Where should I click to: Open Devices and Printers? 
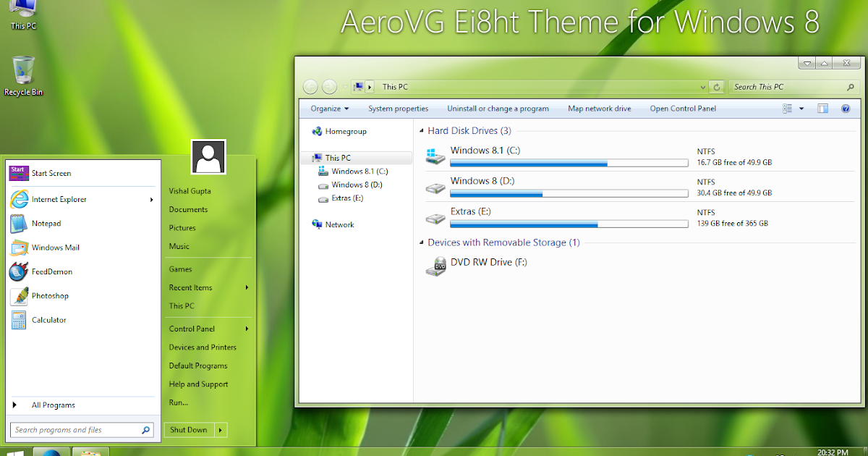pyautogui.click(x=203, y=347)
